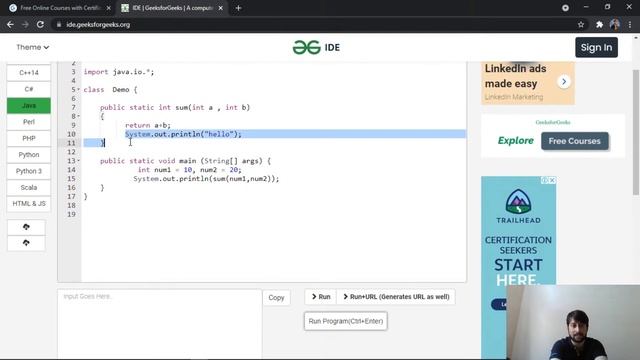Image resolution: width=640 pixels, height=360 pixels.
Task: Click the Free Courses button
Action: coord(574,141)
